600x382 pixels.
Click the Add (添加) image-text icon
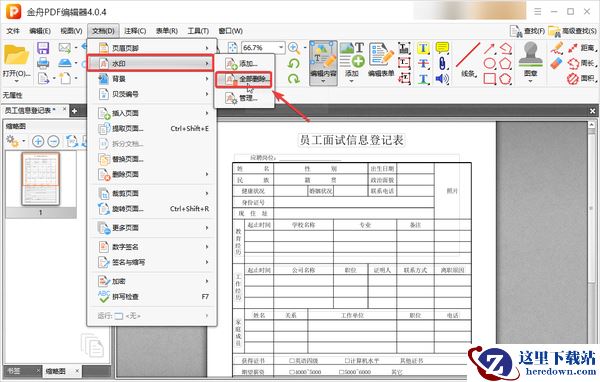pos(352,56)
